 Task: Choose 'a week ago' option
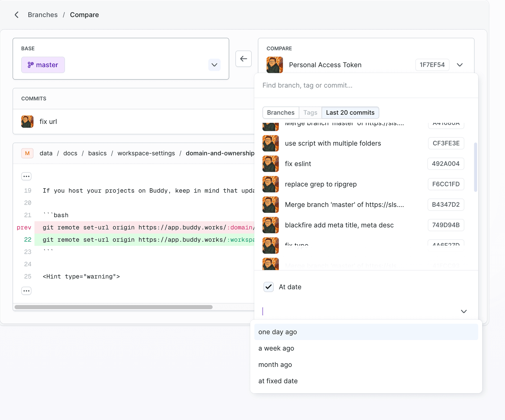pos(366,348)
